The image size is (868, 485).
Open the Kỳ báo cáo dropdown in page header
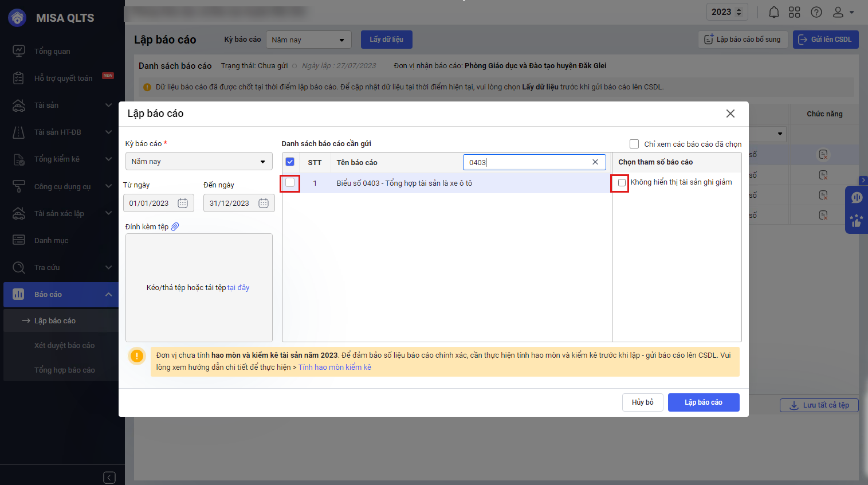(309, 40)
